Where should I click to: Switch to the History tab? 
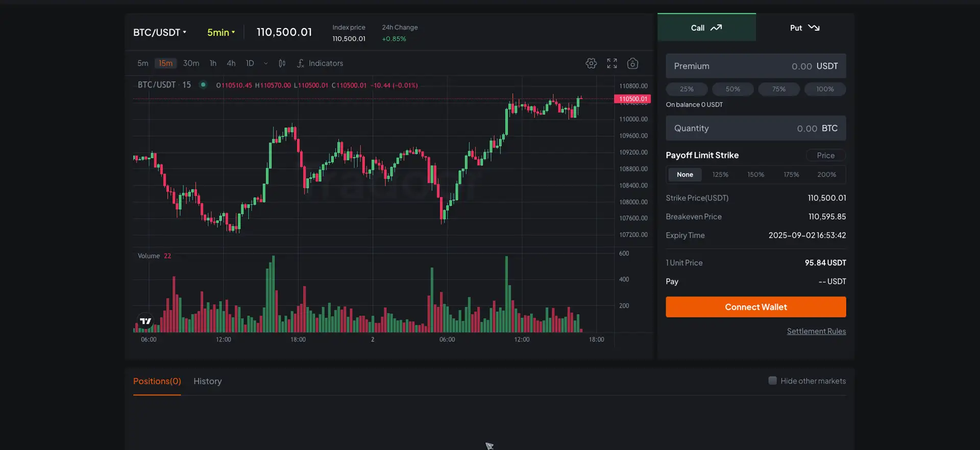click(207, 381)
